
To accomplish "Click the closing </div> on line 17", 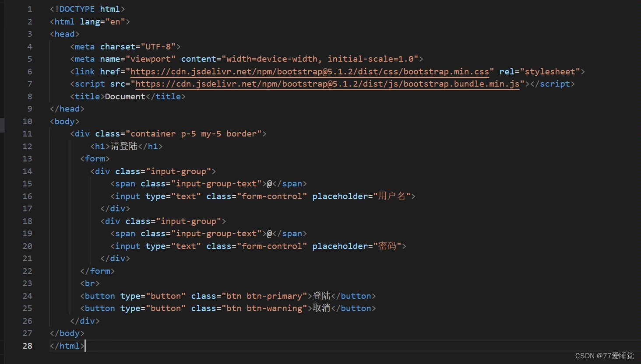I will coord(115,208).
